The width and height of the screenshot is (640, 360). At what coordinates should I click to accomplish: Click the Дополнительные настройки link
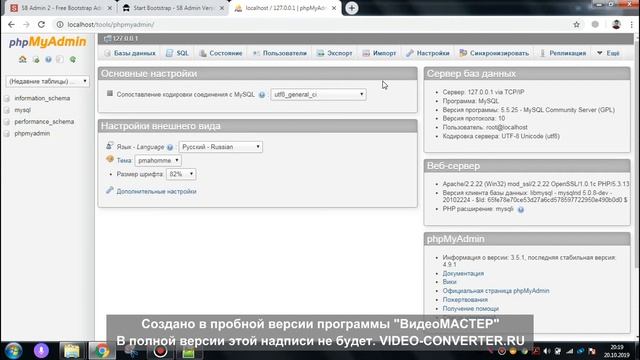coord(156,191)
